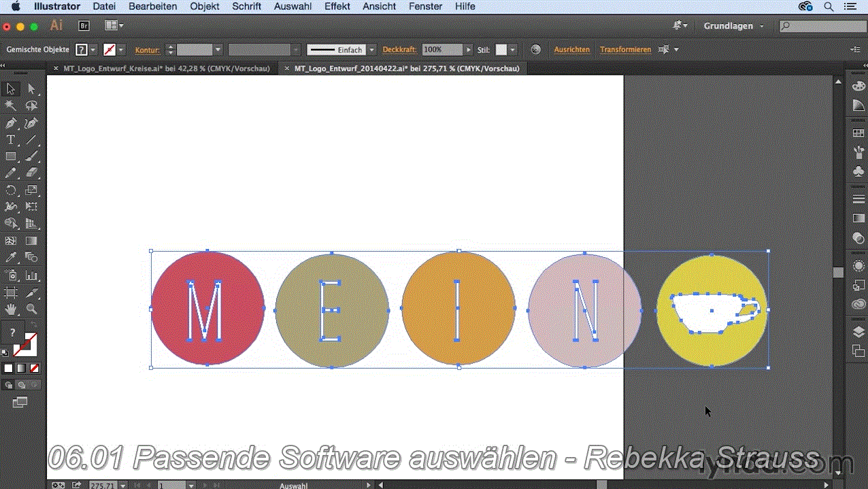
Task: Open the Einfach brush definition dropdown
Action: (371, 50)
